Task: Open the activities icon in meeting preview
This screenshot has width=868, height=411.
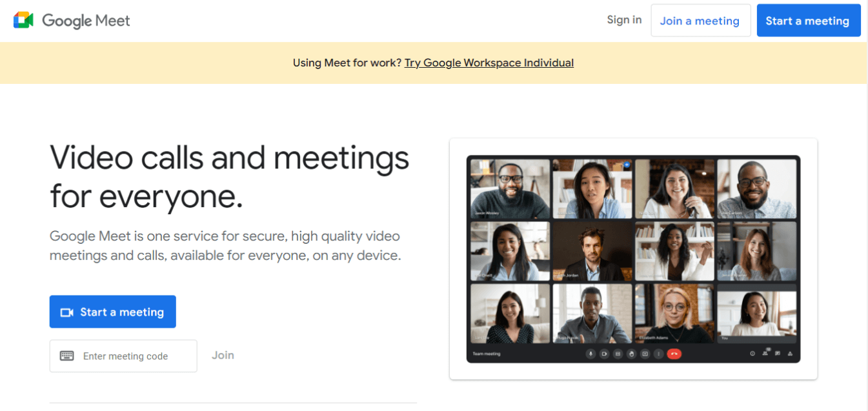Action: coord(790,354)
